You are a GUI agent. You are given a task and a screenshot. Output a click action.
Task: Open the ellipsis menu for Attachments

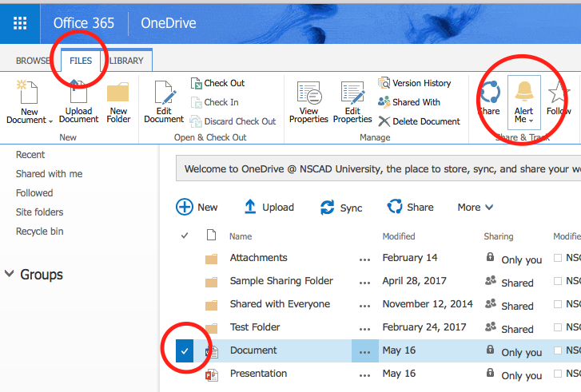click(365, 259)
